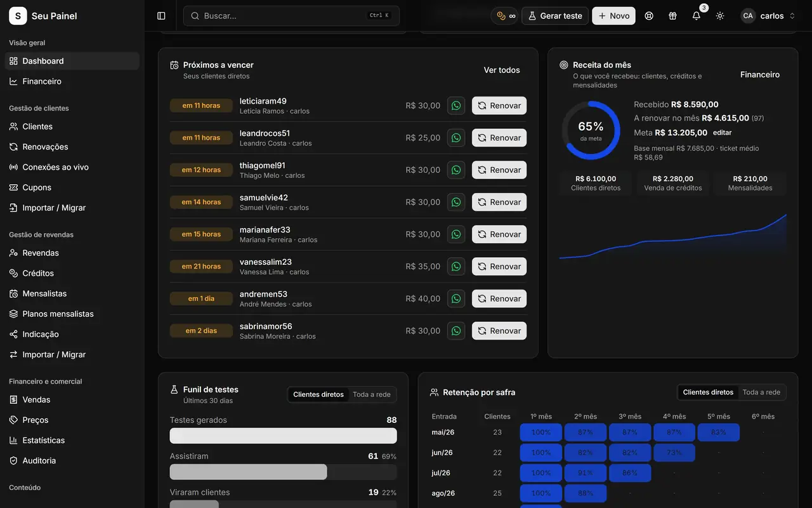
Task: Click Ver todos in Próximos a vencer
Action: click(502, 70)
